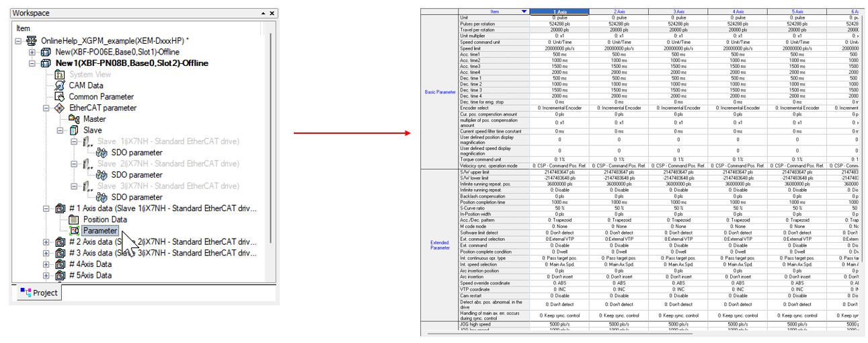
Task: Click the # 4Axis Data icon
Action: tap(59, 264)
